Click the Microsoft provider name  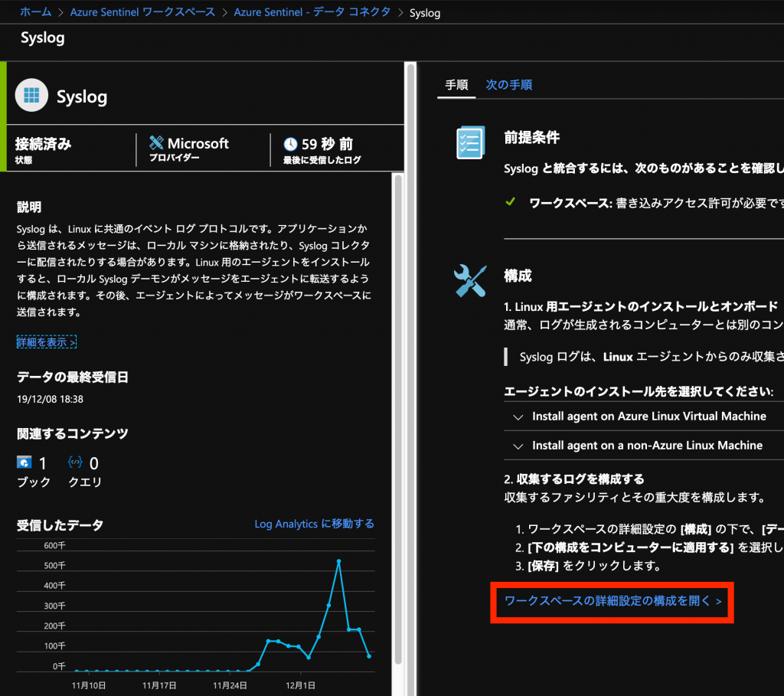click(x=198, y=143)
